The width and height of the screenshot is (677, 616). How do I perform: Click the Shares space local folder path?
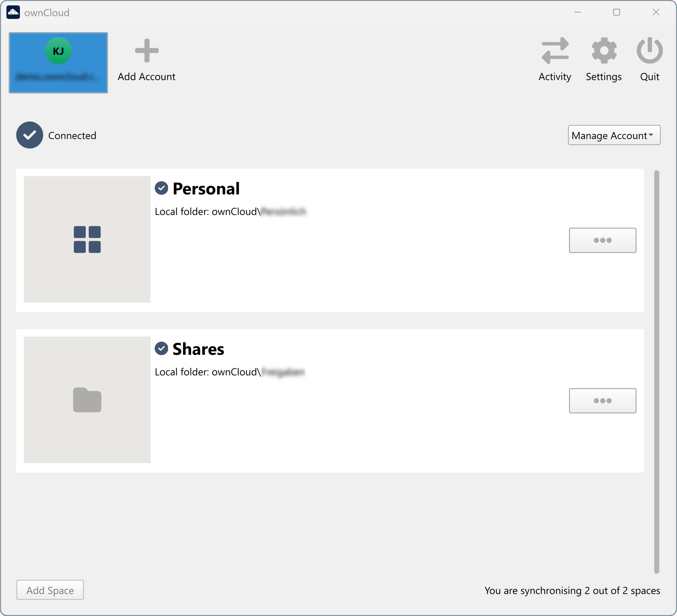coord(230,372)
